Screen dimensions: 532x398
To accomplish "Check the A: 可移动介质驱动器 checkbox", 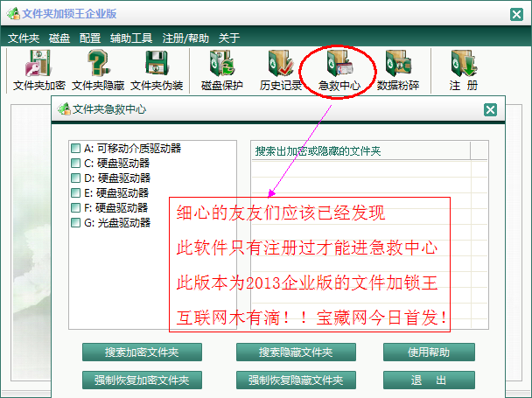I will click(75, 149).
